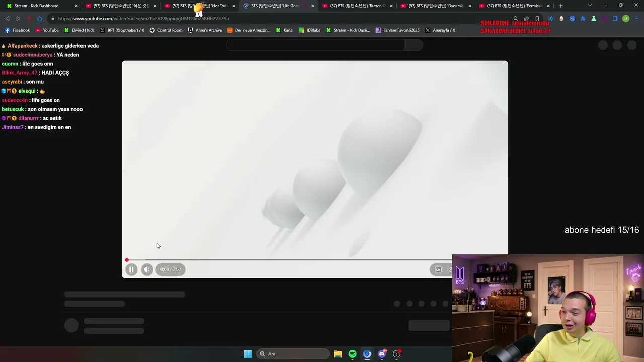644x362 pixels.
Task: Stop page loading with the red X
Action: click(x=29, y=19)
